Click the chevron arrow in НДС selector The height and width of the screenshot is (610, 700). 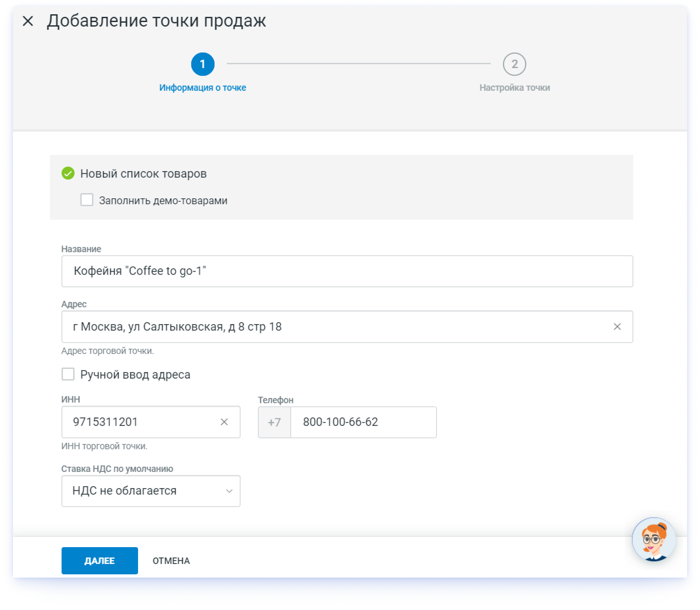[229, 491]
